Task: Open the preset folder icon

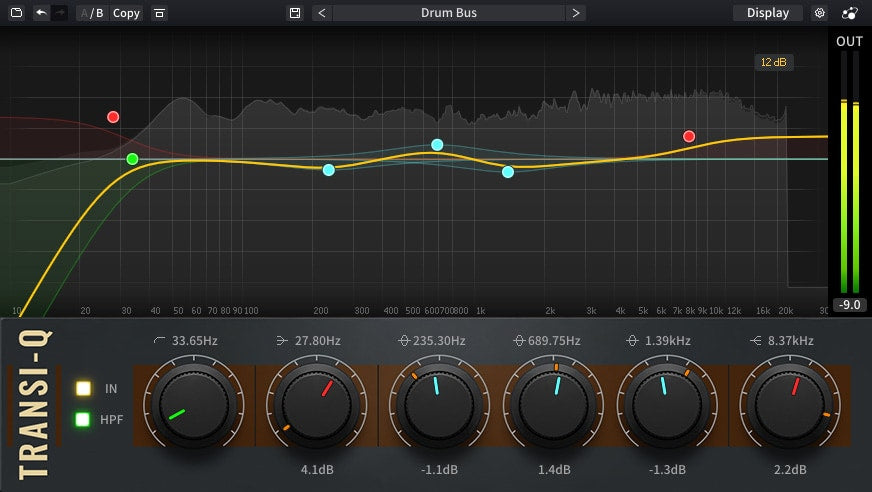Action: (17, 12)
